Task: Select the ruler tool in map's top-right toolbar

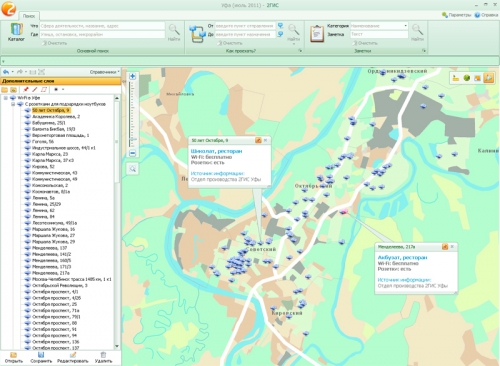Action: 456,78
